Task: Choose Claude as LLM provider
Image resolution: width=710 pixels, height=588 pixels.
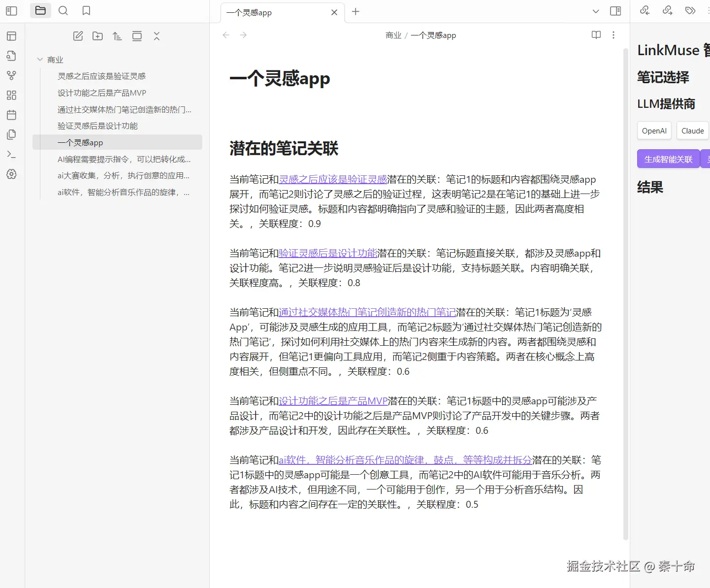Action: point(692,131)
